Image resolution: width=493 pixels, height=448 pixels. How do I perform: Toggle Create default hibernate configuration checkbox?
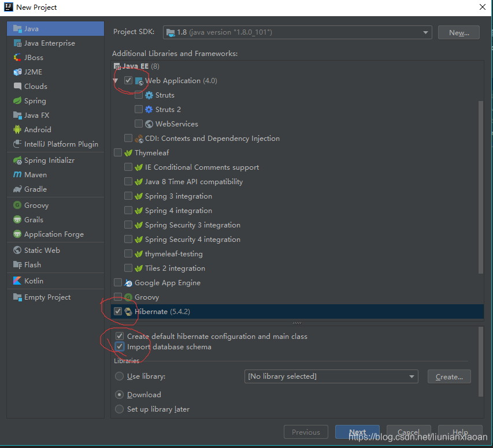120,336
